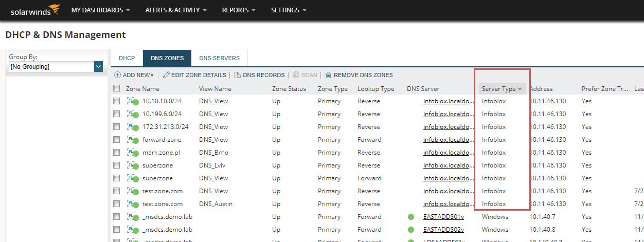644x242 pixels.
Task: Check the forward-zone row checkbox
Action: click(117, 140)
